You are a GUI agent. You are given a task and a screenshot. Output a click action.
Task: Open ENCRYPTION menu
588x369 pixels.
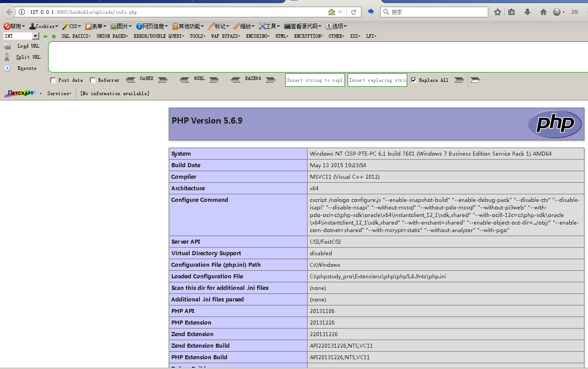coord(309,36)
